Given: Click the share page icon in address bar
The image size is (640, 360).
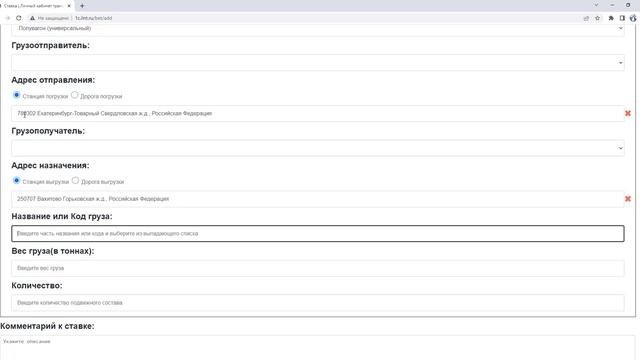Looking at the screenshot, I should click(x=586, y=18).
